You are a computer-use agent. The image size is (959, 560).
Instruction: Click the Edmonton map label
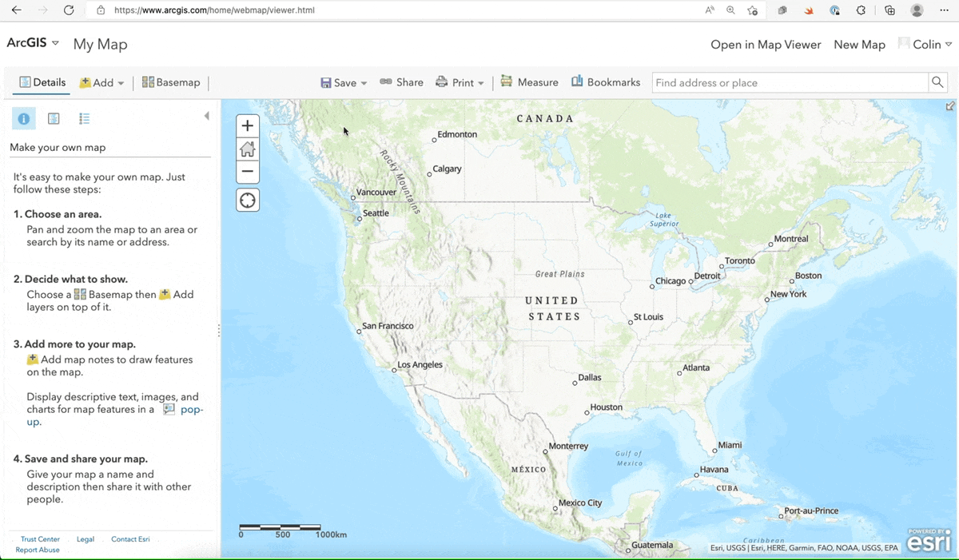pos(457,134)
